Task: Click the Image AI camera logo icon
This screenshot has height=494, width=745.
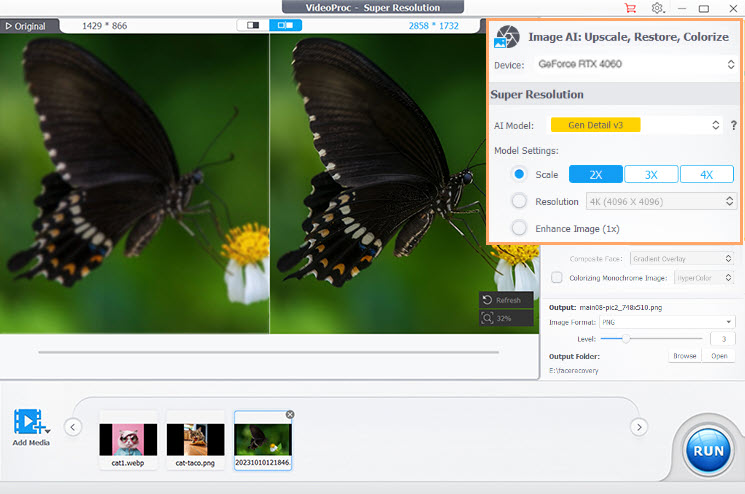Action: (x=507, y=37)
